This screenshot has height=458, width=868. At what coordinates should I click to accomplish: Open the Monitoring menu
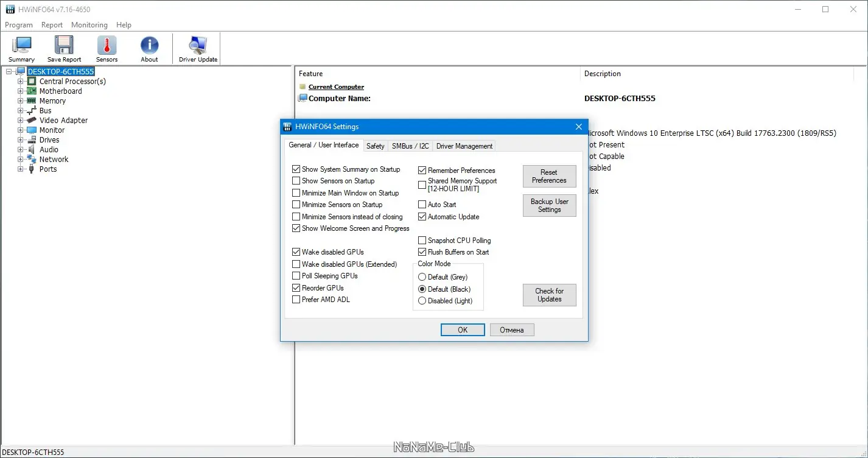coord(89,25)
